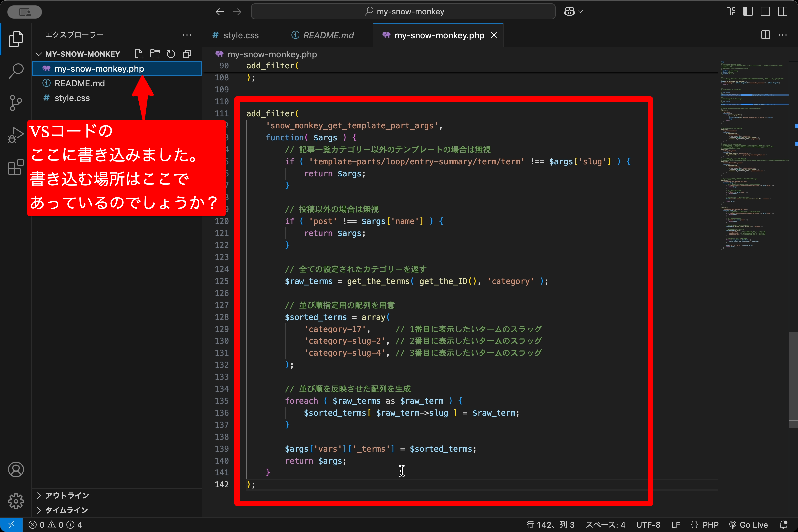Image resolution: width=798 pixels, height=532 pixels.
Task: Open editor More Actions ellipsis
Action: pos(783,35)
